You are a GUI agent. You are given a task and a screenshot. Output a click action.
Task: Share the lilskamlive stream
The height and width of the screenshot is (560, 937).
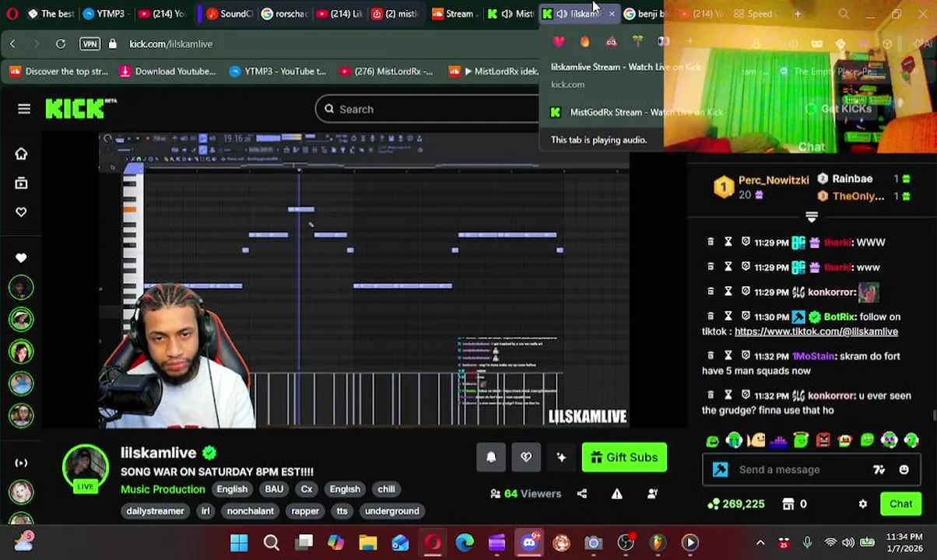pos(582,493)
